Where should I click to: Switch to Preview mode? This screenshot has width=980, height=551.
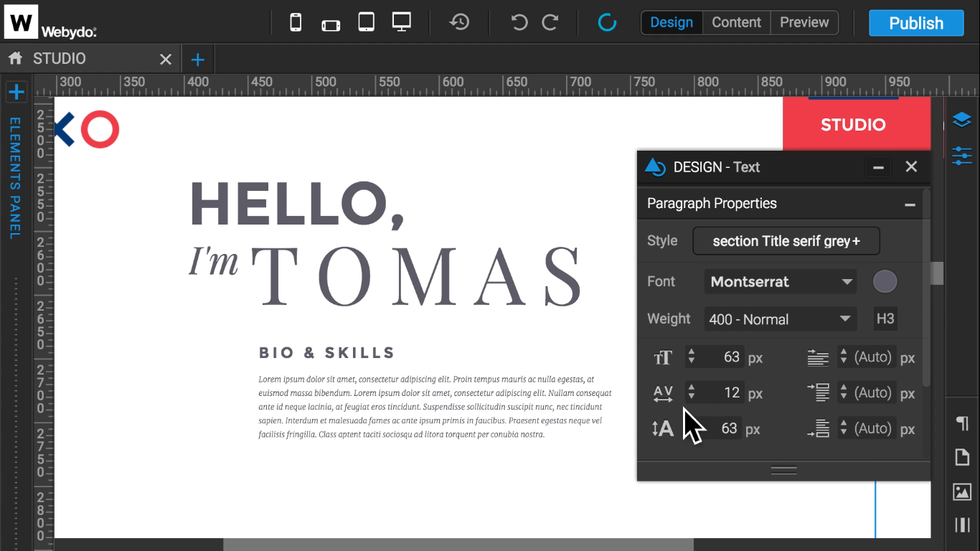[804, 22]
